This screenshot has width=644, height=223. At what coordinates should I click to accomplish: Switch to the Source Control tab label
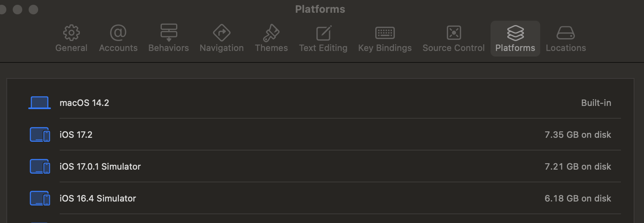454,48
